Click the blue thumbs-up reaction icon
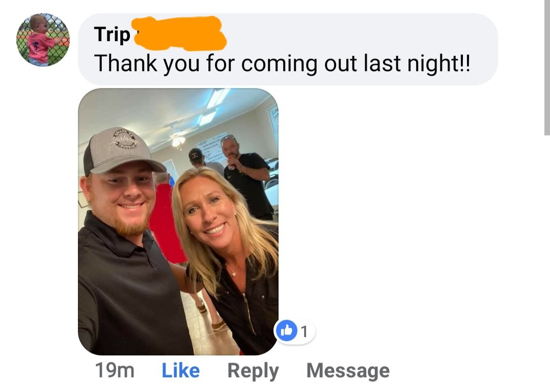 (287, 330)
